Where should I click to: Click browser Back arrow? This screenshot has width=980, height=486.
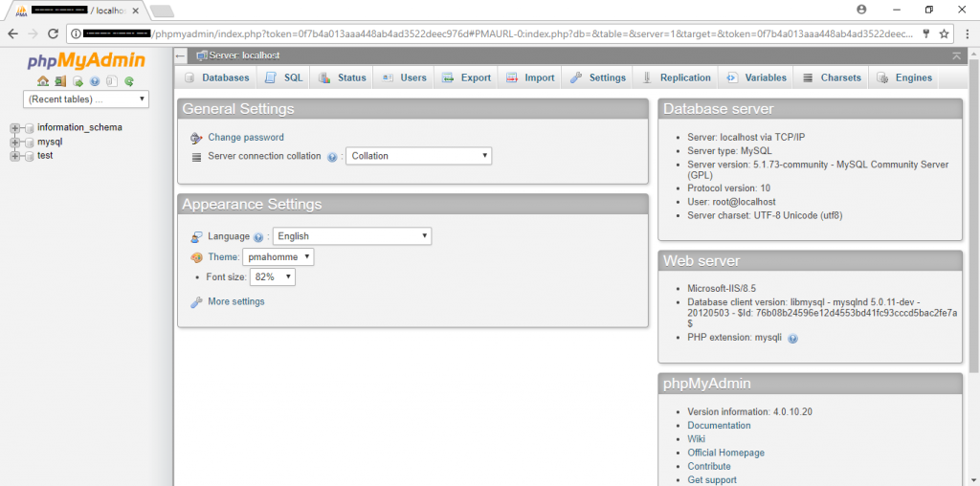(12, 33)
